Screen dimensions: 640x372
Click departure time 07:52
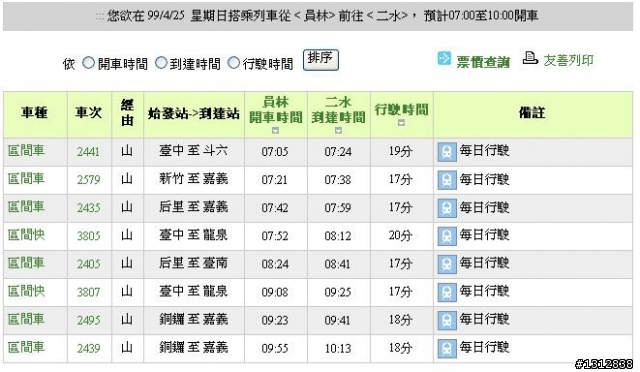tap(275, 236)
